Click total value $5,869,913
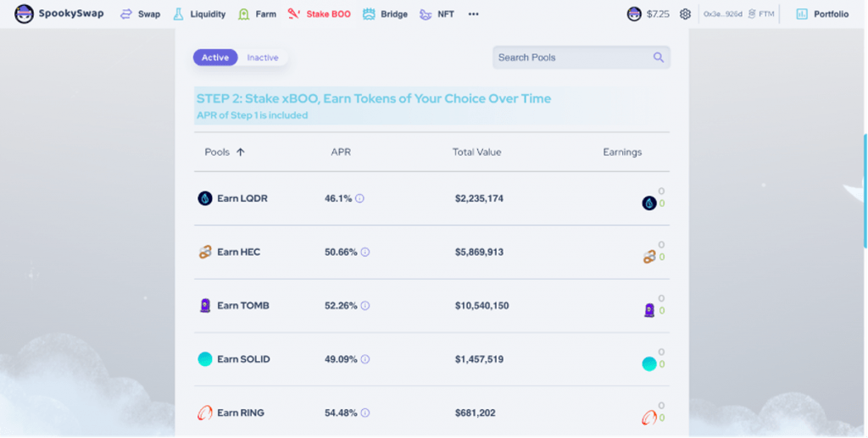868x438 pixels. (x=480, y=252)
